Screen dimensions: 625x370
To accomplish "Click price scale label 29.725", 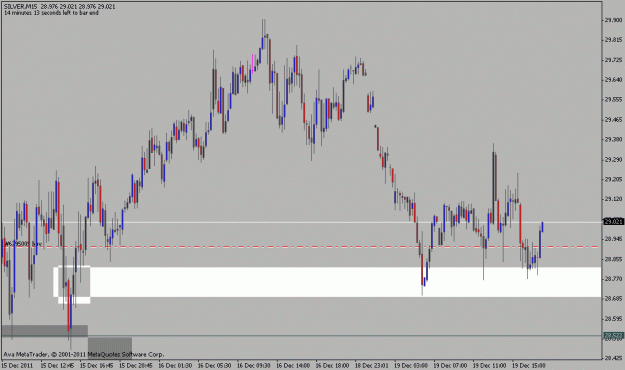I will click(x=613, y=60).
